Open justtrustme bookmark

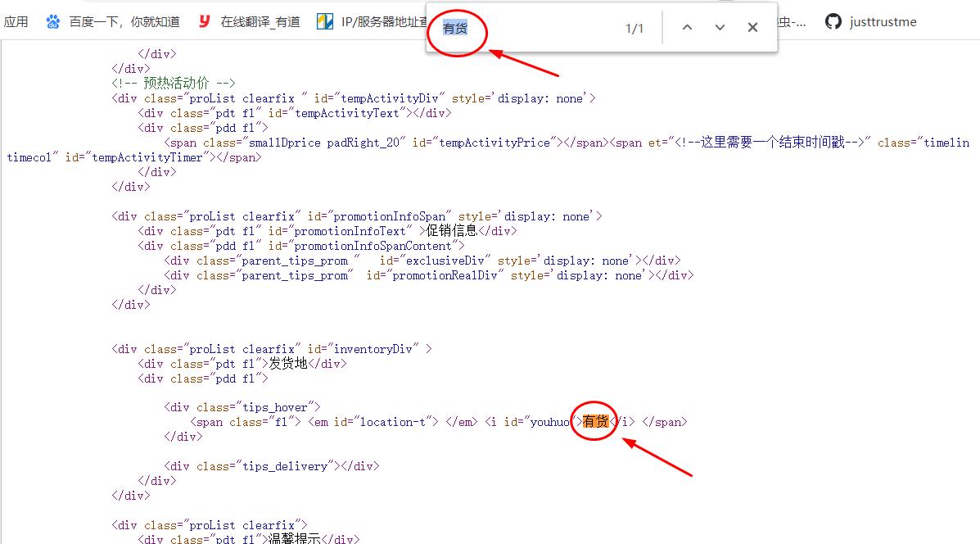(x=883, y=22)
